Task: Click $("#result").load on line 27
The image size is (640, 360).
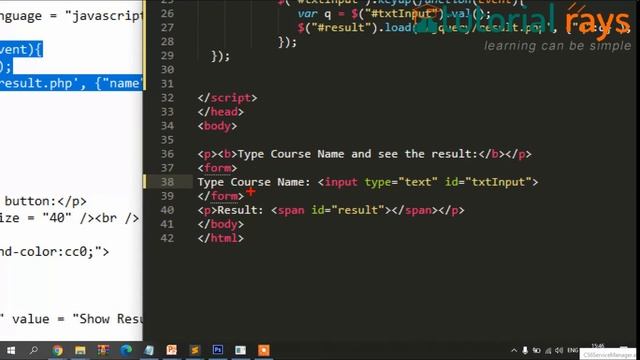Action: [x=355, y=28]
